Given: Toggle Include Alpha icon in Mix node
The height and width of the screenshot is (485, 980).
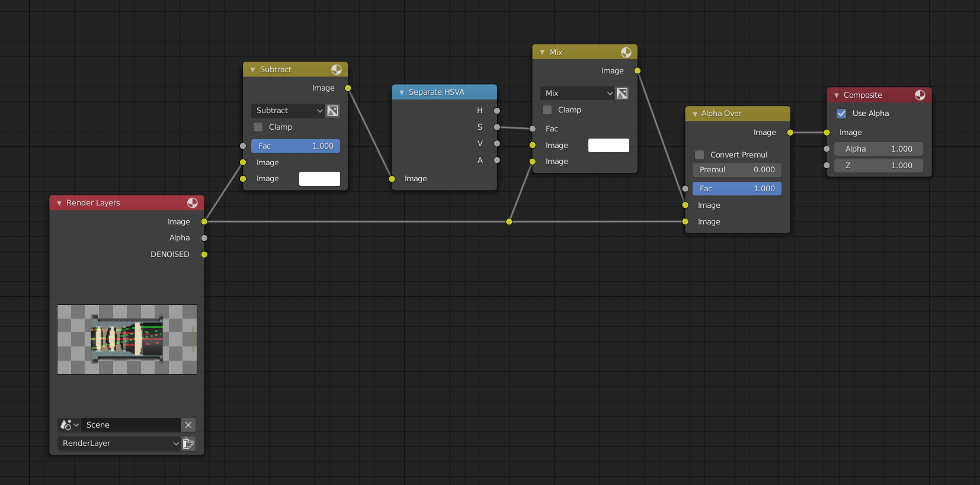Looking at the screenshot, I should 622,93.
